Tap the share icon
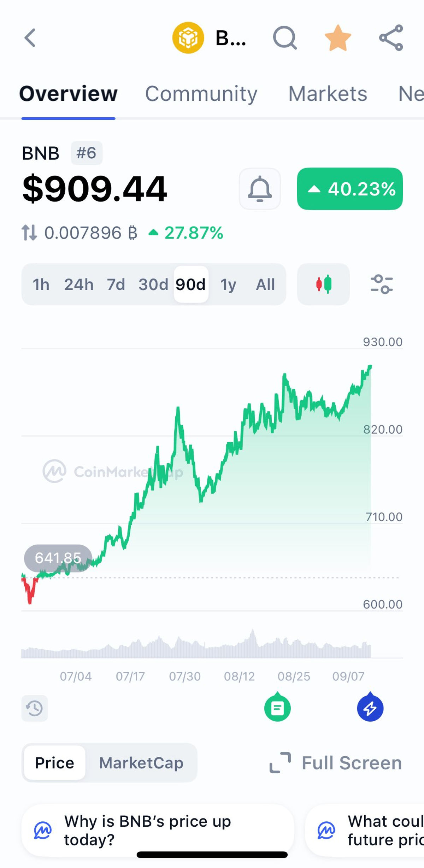 [x=391, y=38]
